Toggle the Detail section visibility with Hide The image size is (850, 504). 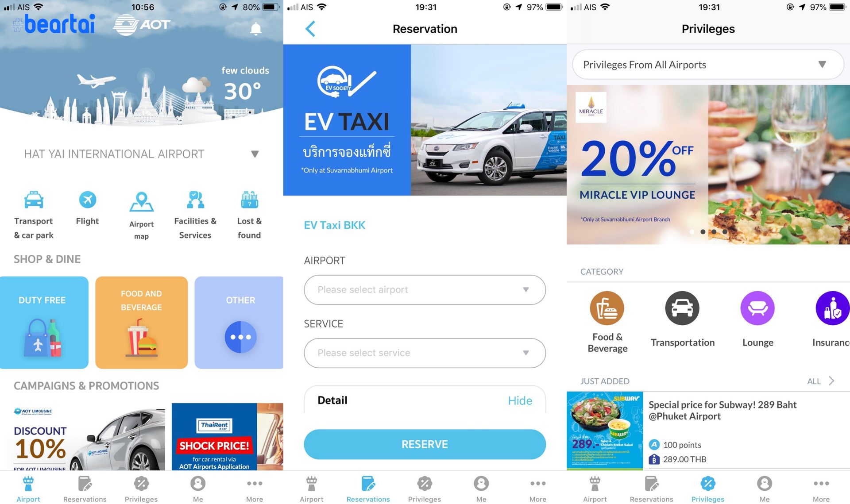(x=519, y=400)
